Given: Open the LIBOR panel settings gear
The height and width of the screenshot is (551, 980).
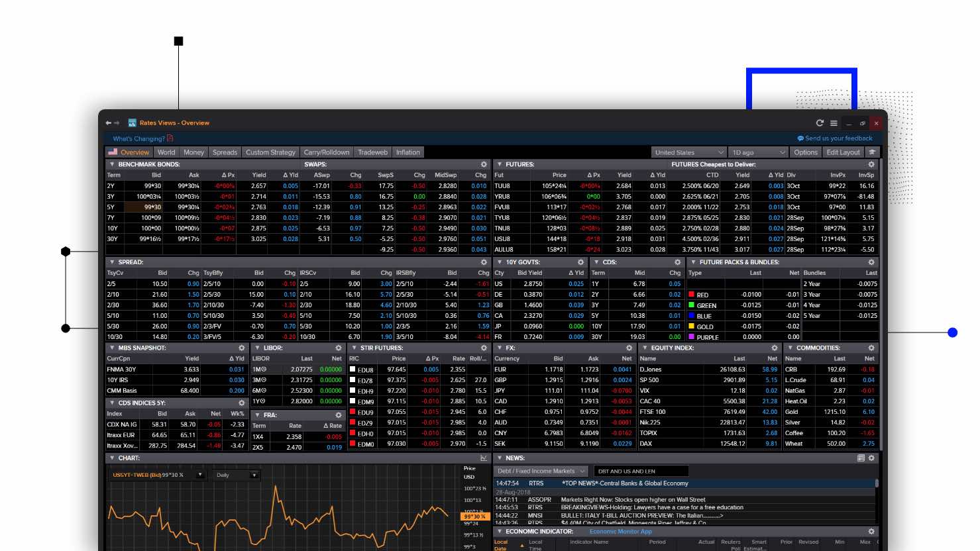Looking at the screenshot, I should (339, 348).
